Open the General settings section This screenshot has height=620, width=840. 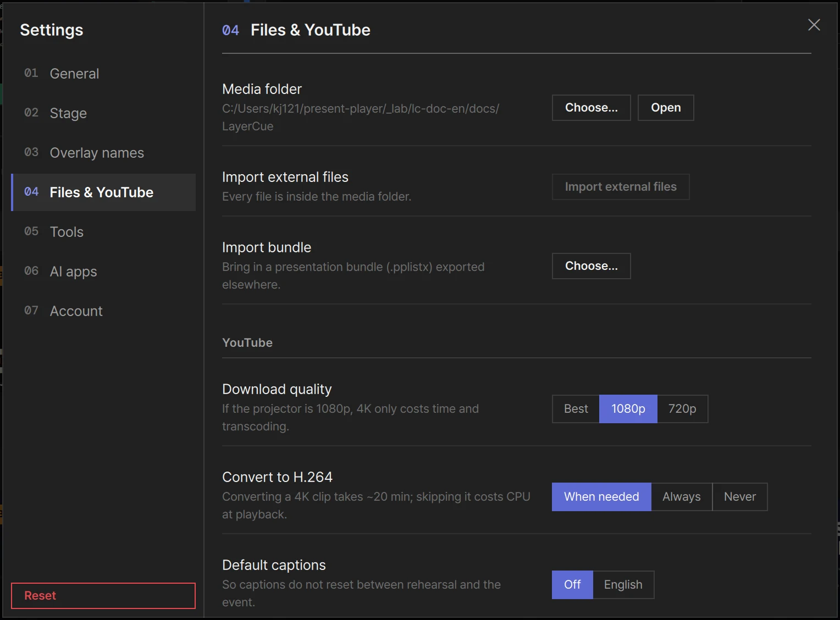[103, 74]
